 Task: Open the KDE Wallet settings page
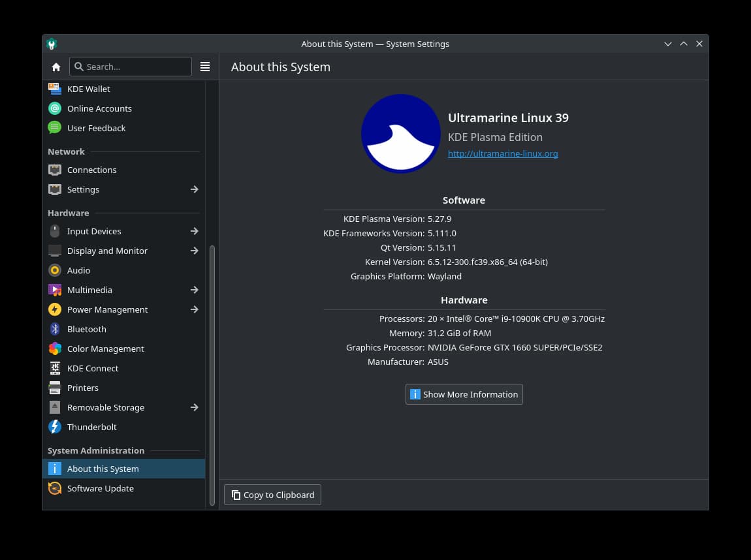point(123,89)
